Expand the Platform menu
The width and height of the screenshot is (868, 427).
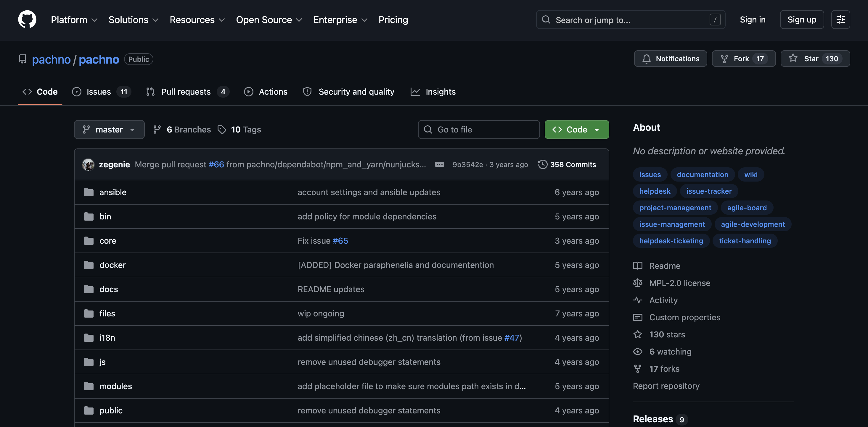(74, 20)
